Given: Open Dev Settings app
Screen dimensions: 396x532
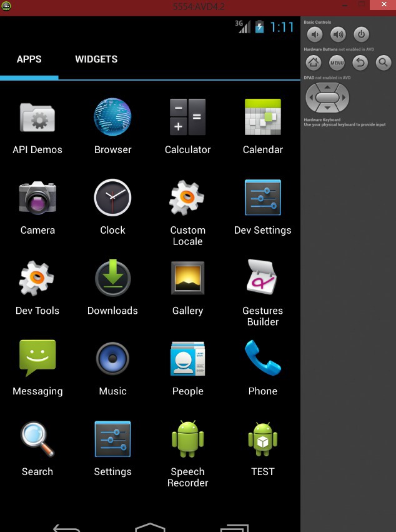Looking at the screenshot, I should pos(263,208).
